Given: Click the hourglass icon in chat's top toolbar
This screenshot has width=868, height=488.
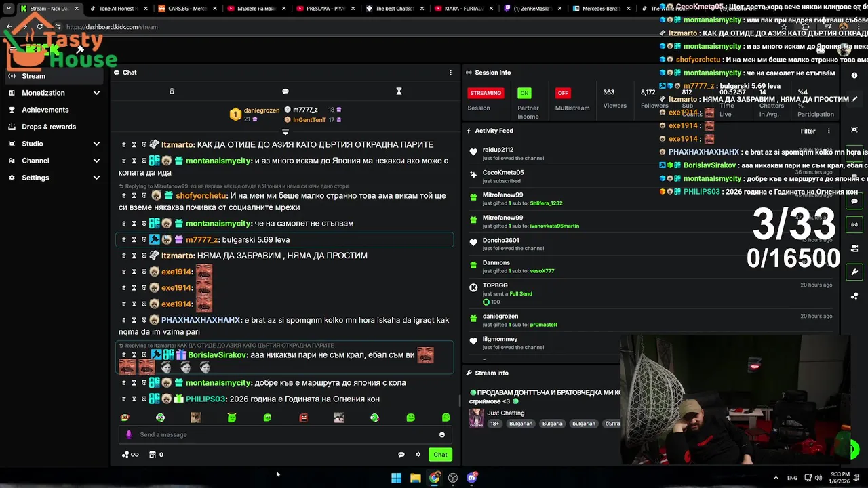Looking at the screenshot, I should pos(399,91).
